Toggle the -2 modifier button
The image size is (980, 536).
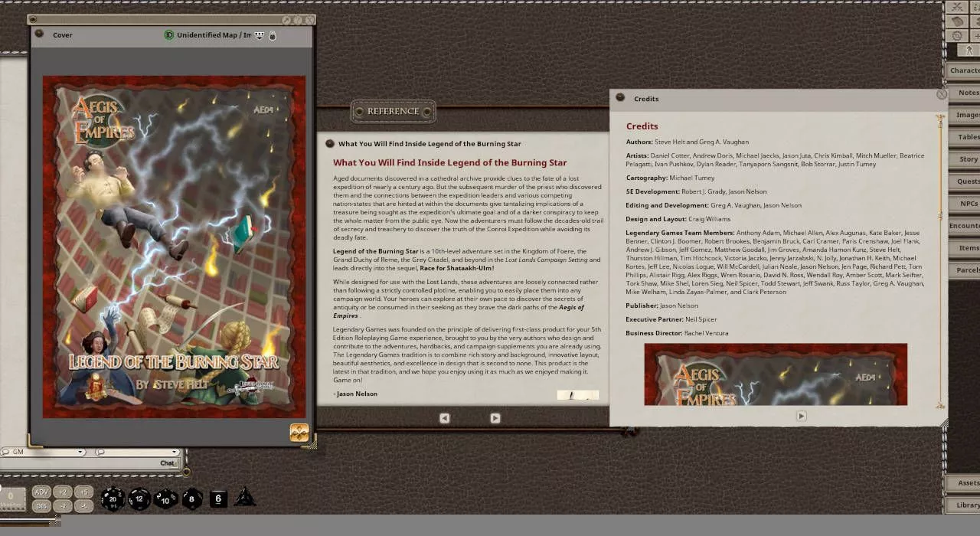tap(63, 506)
